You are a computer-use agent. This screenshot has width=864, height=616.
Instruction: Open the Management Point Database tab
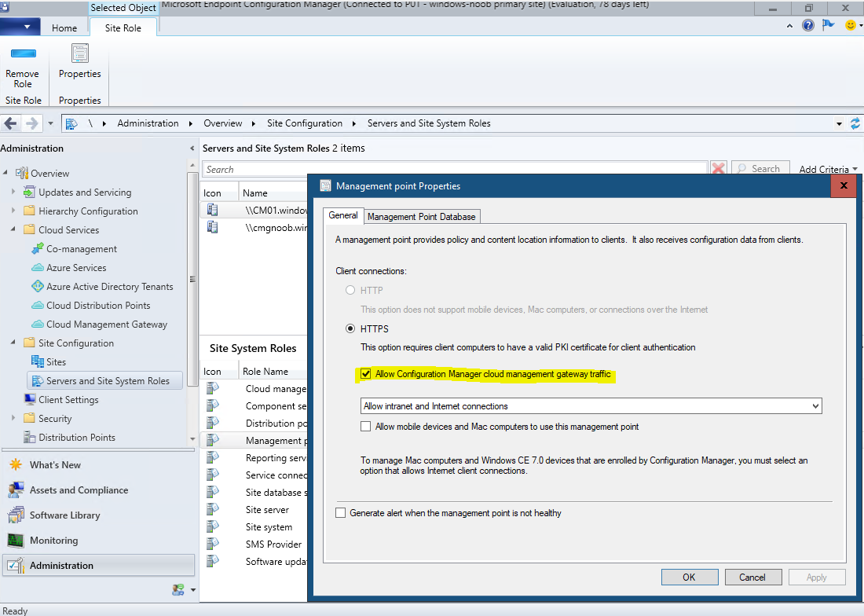[422, 217]
